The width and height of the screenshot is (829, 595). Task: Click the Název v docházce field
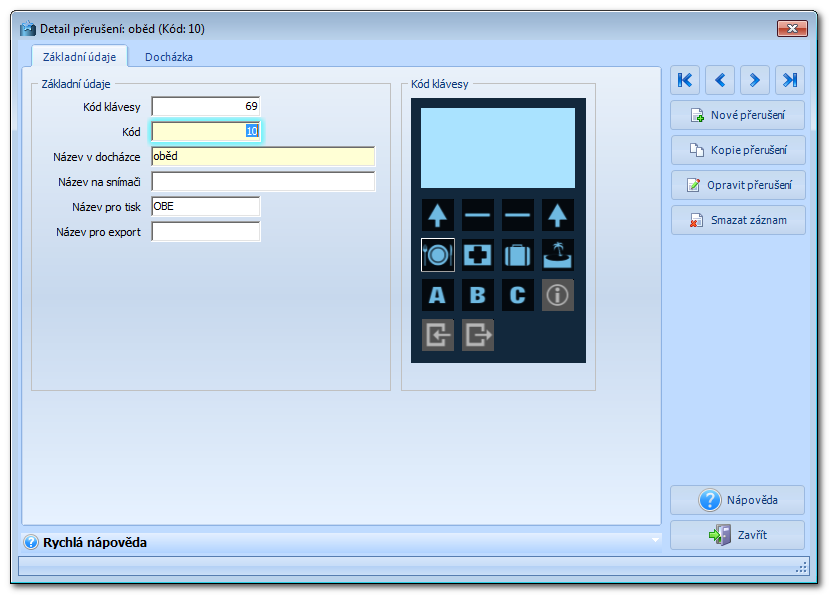[x=263, y=157]
